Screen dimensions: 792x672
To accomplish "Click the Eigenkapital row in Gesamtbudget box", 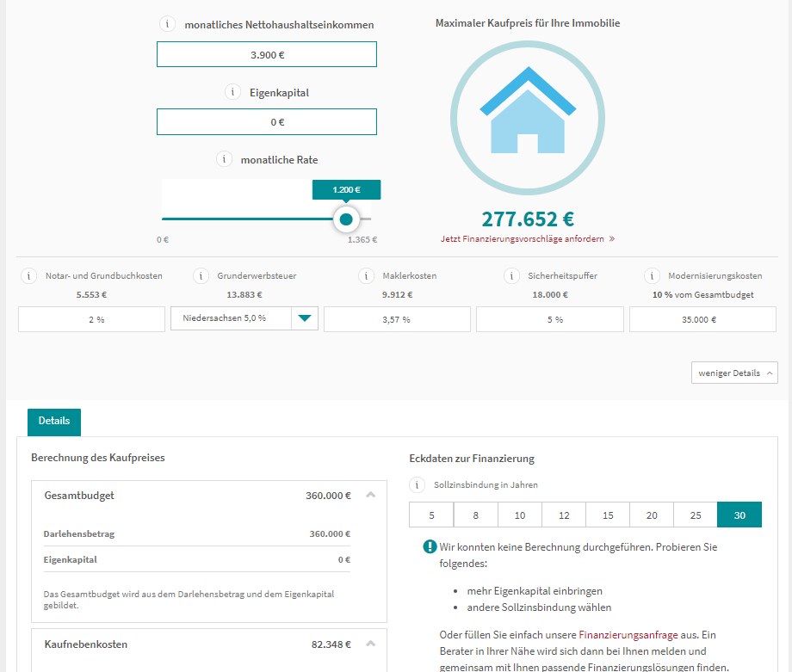I will pyautogui.click(x=197, y=559).
